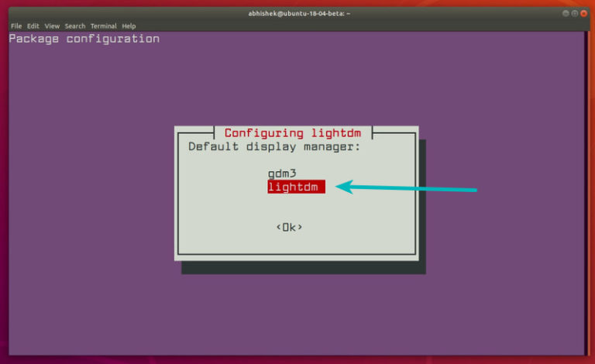Select the highlighted lightdm option

tap(296, 187)
